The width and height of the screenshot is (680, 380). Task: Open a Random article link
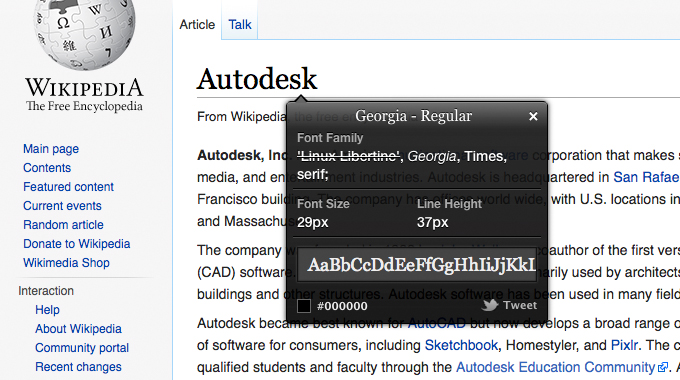(63, 225)
